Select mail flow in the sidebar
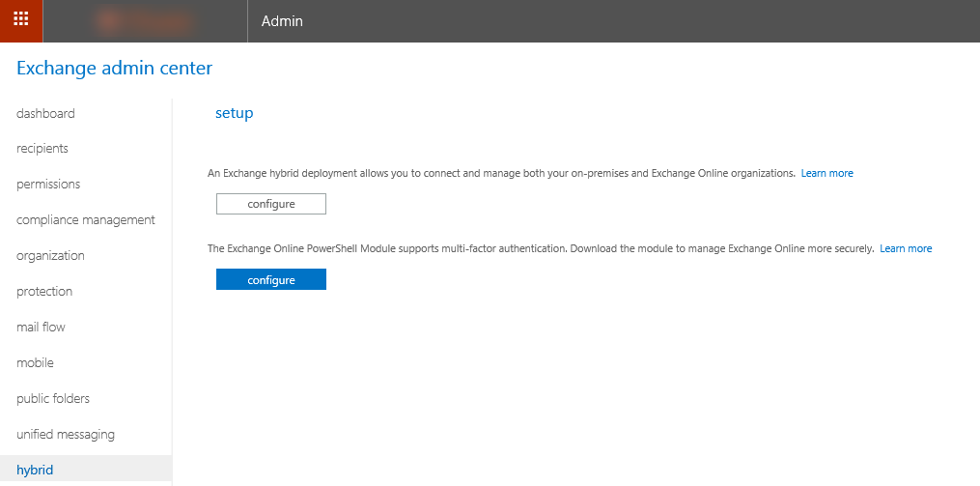This screenshot has height=486, width=980. [x=41, y=327]
